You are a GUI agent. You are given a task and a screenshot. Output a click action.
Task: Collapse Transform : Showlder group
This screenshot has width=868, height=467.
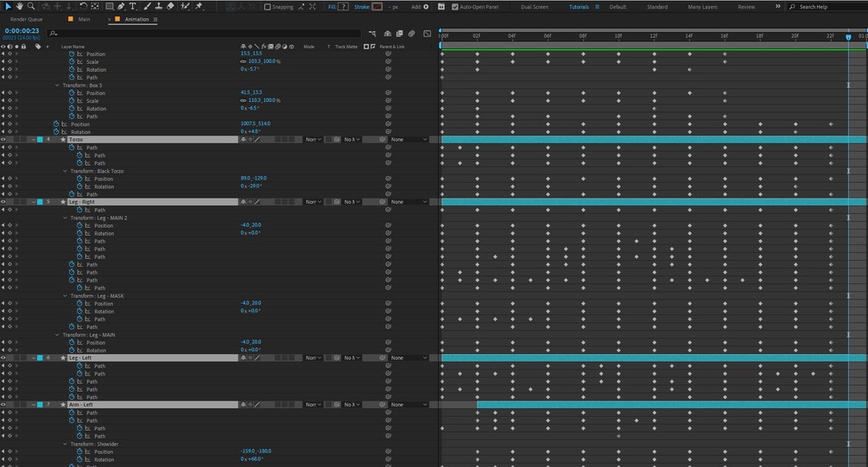65,444
